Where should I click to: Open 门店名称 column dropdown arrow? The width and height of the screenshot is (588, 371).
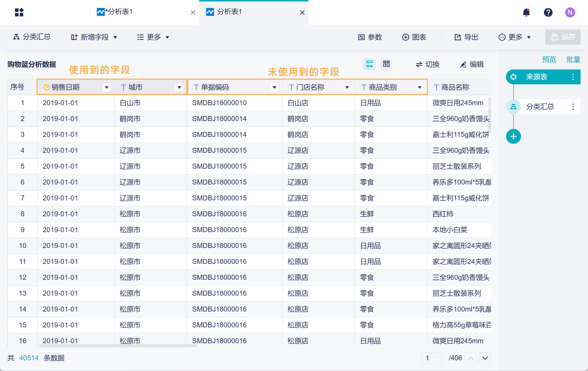click(347, 87)
